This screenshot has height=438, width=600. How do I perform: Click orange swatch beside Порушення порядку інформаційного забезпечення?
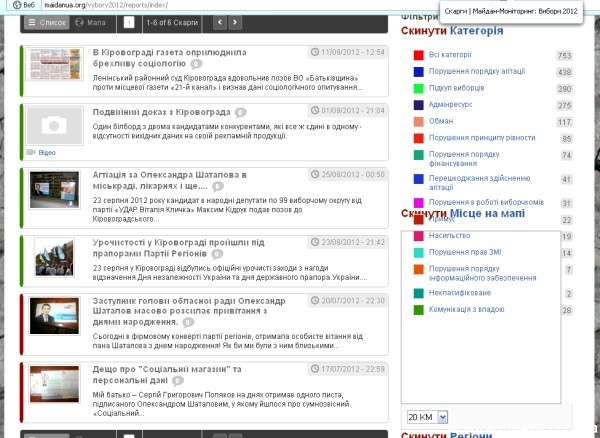point(419,269)
